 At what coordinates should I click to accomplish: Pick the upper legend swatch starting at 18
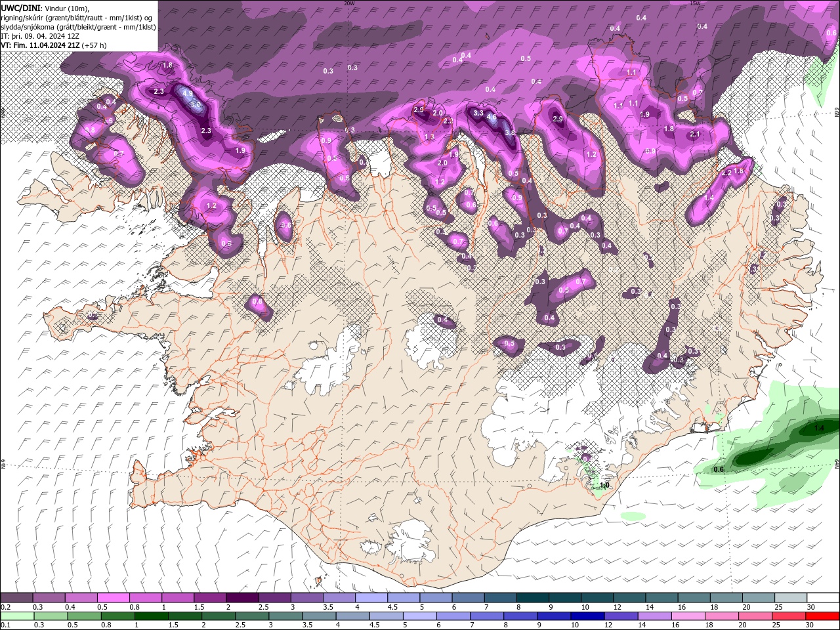click(x=726, y=598)
